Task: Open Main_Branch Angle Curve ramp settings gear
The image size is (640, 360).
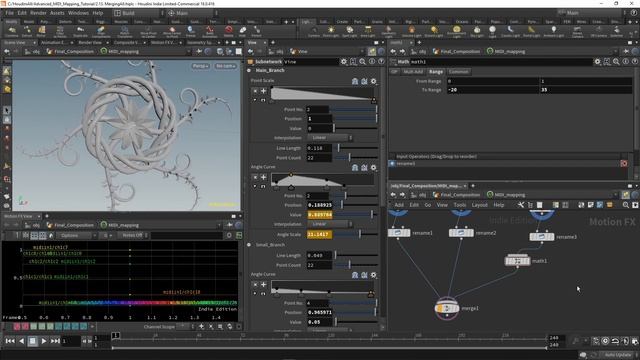Action: coord(373,167)
